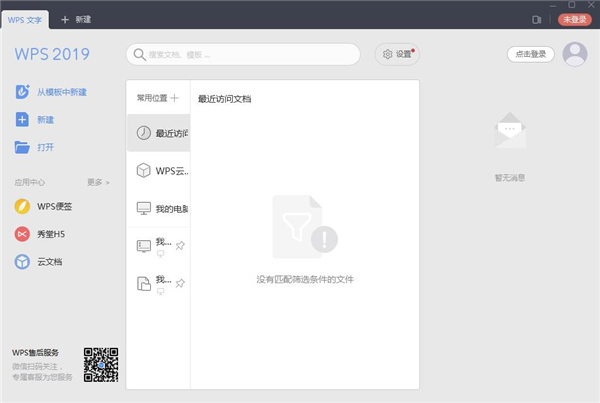Click the user avatar icon

click(575, 54)
